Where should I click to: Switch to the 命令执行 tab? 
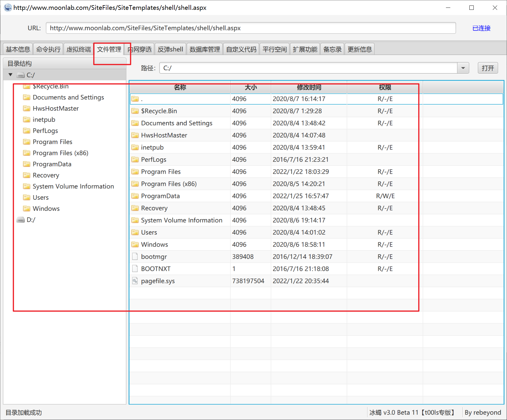[x=48, y=49]
